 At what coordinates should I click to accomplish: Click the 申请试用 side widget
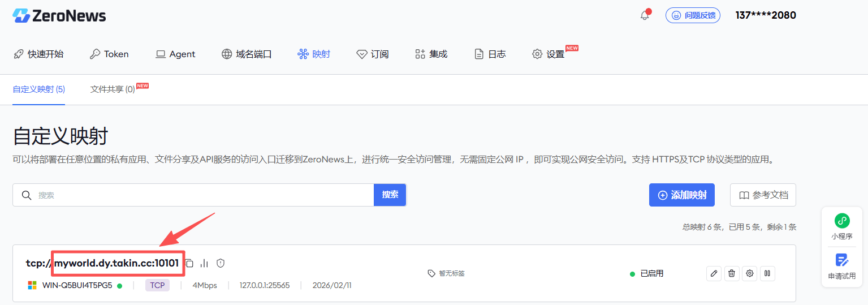coord(842,266)
